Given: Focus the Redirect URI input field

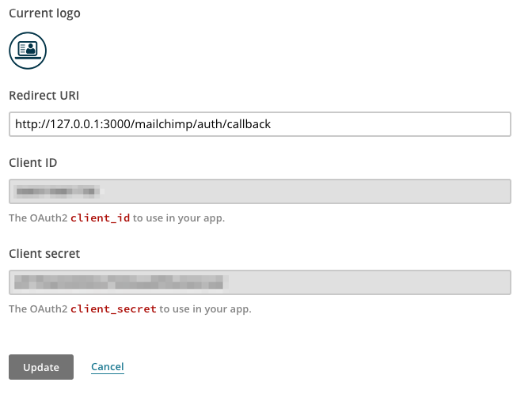Looking at the screenshot, I should [260, 124].
